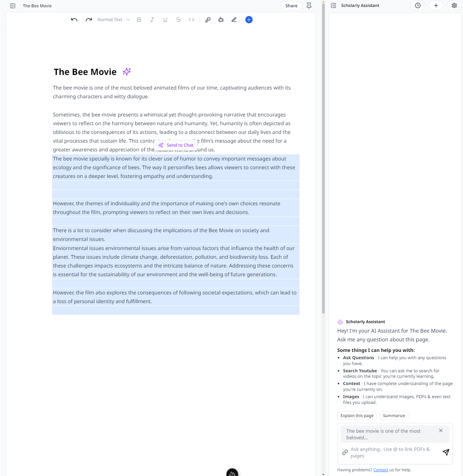Click the link attachment icon in chat
The image size is (463, 476).
345,452
